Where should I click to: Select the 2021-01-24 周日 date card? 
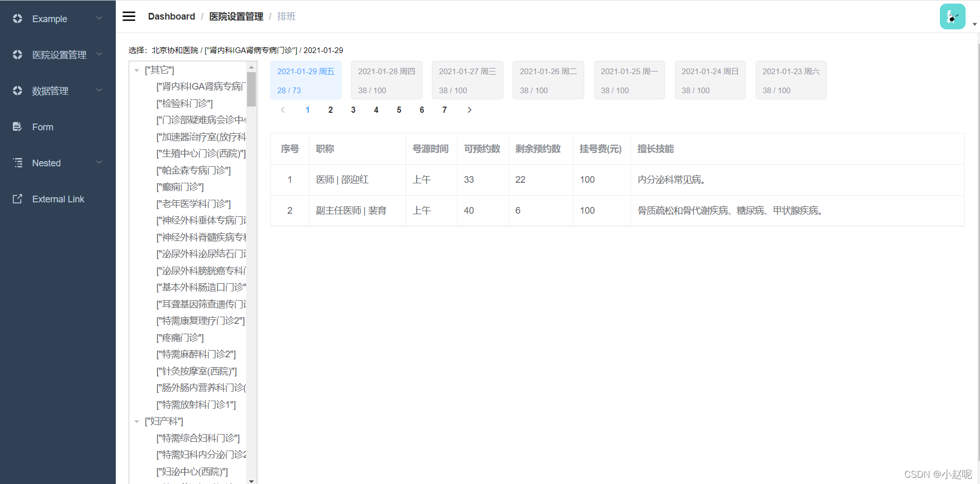710,80
